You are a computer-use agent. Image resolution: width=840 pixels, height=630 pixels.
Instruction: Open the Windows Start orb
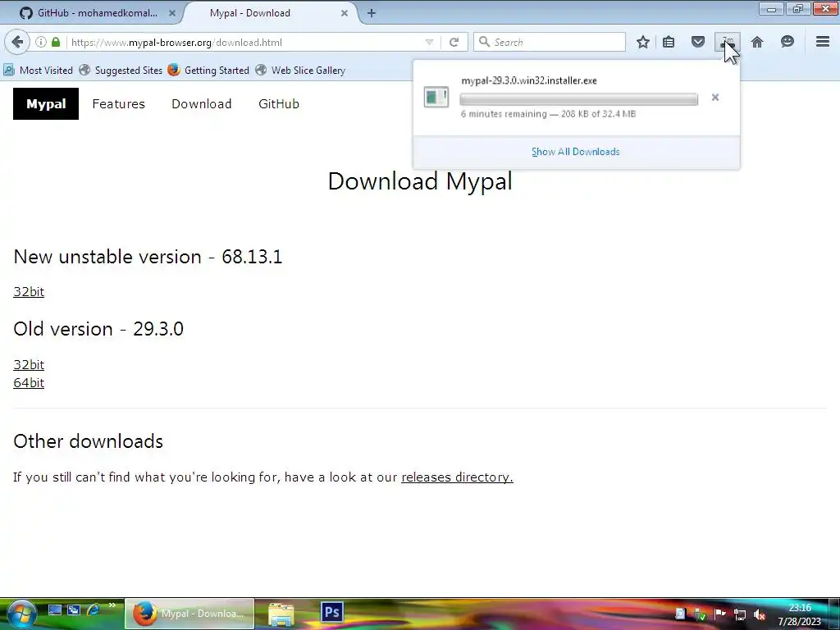21,614
